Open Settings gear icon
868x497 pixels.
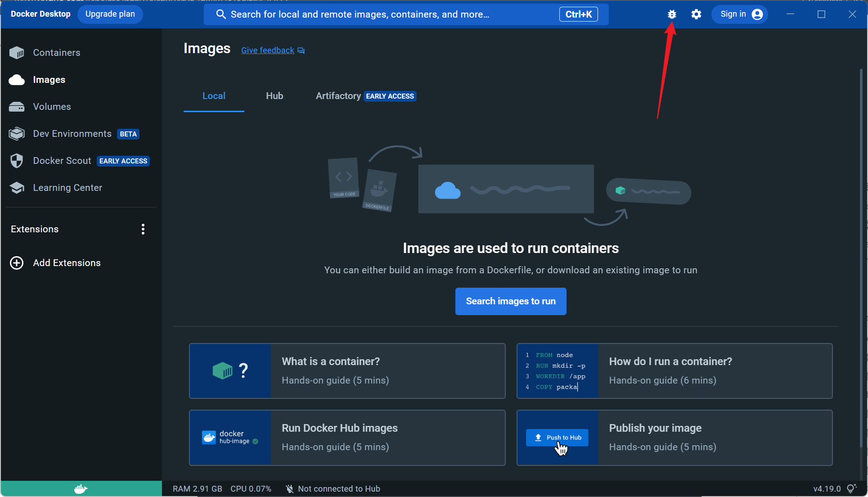pos(696,14)
